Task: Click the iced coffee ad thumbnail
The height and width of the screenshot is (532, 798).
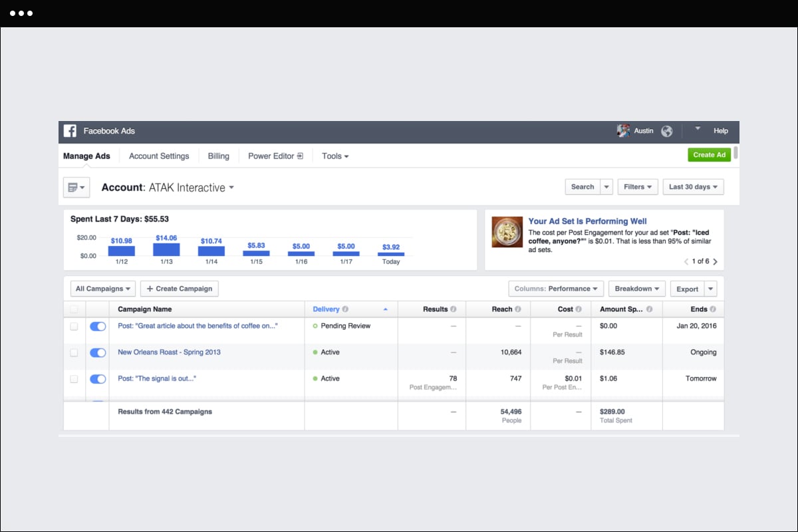Action: [x=507, y=232]
